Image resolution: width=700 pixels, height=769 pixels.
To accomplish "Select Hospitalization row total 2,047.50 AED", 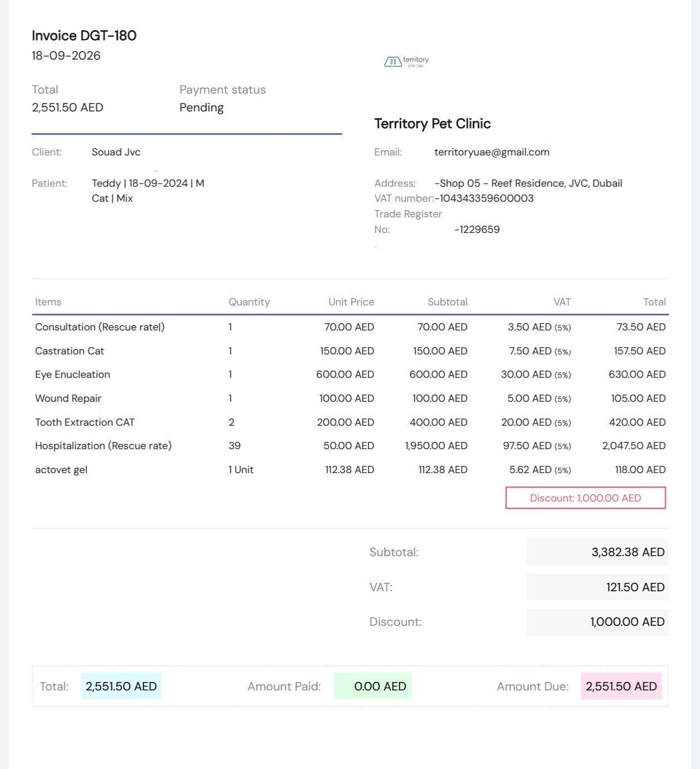I will point(634,446).
